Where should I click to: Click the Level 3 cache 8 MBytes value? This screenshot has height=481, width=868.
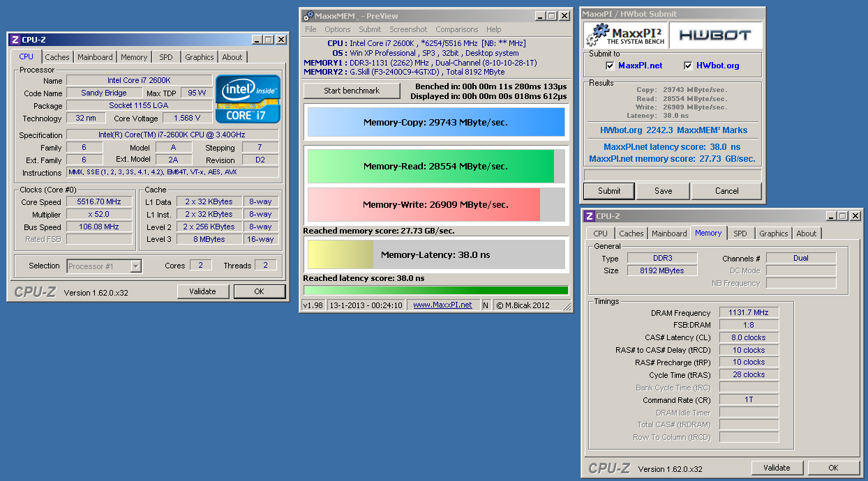tap(209, 240)
